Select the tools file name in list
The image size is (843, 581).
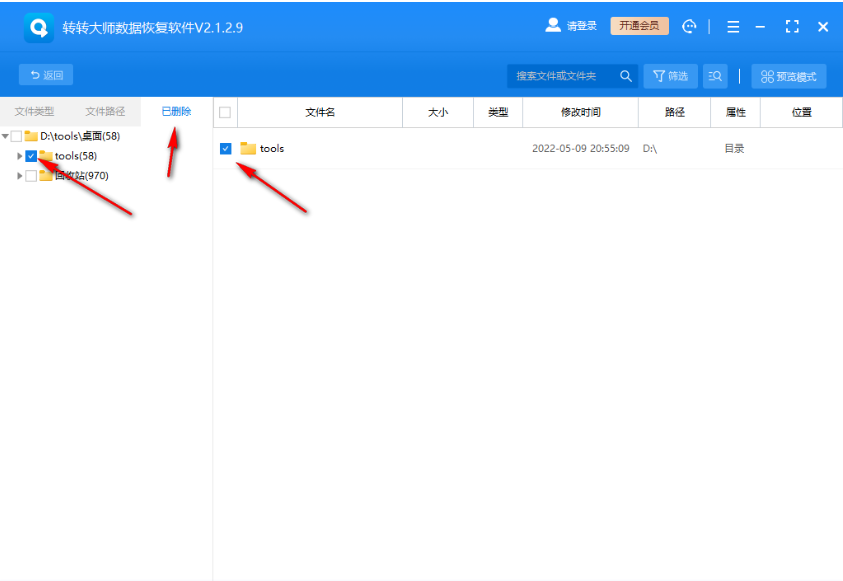tap(272, 148)
